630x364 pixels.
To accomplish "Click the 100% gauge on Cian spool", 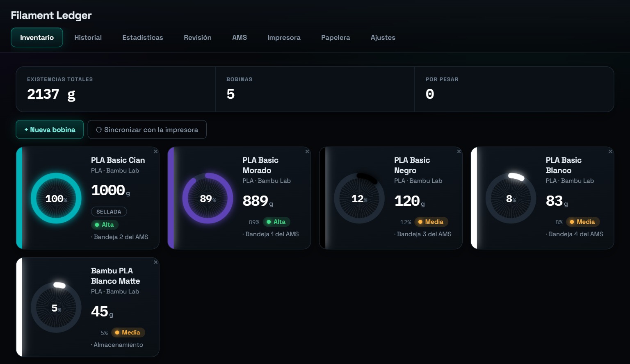I will pos(56,198).
